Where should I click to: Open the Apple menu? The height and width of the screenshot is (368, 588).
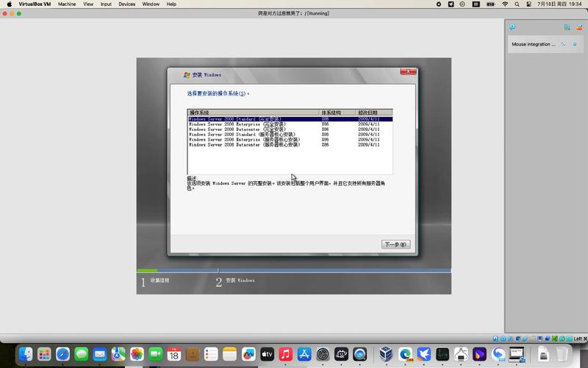tap(9, 4)
